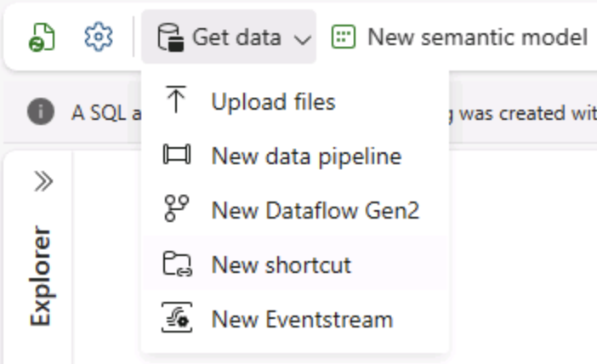Click the Eventstream wave icon
Image resolution: width=597 pixels, height=364 pixels.
(x=175, y=319)
